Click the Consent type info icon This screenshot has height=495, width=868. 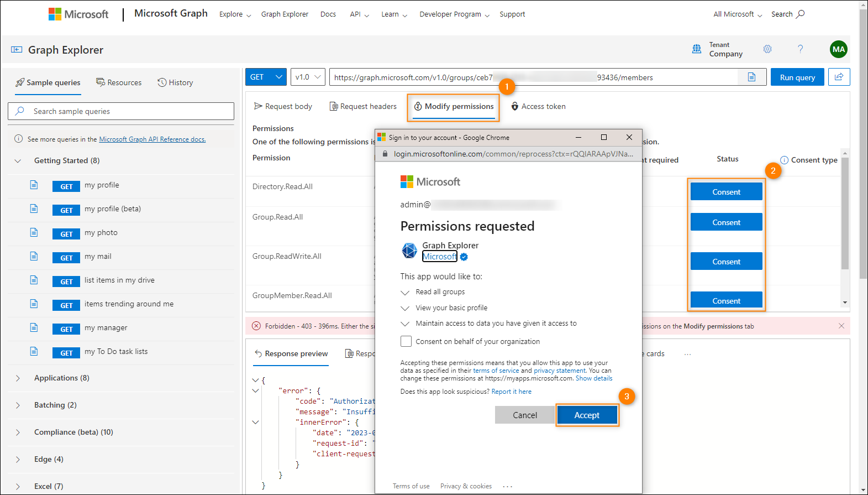tap(785, 160)
